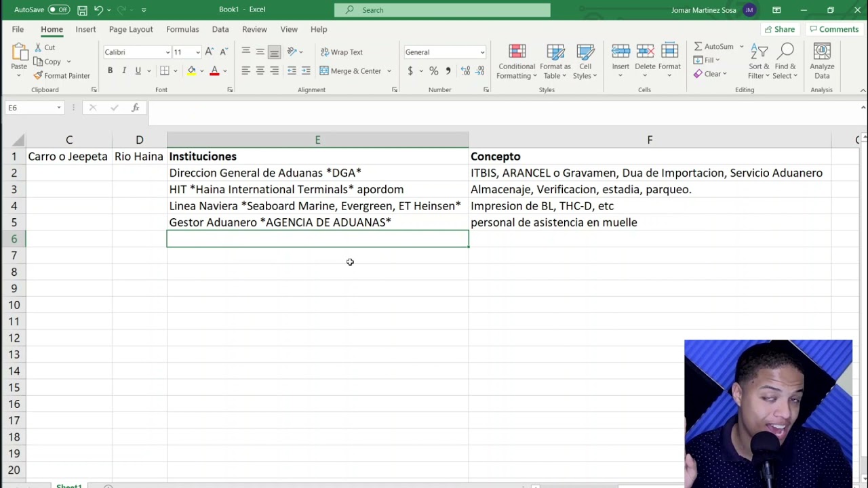Screen dimensions: 868x488
Task: Select the View tab
Action: tap(289, 29)
